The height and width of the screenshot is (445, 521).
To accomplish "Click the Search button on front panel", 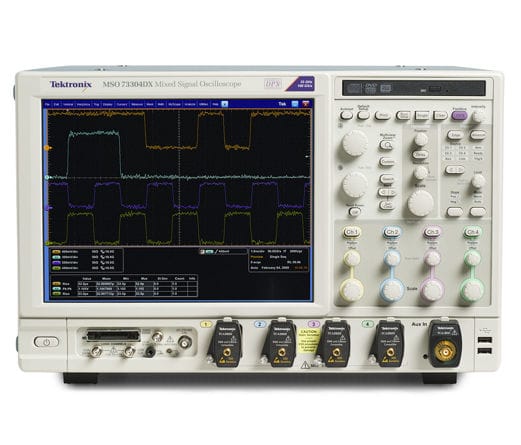I will (387, 179).
